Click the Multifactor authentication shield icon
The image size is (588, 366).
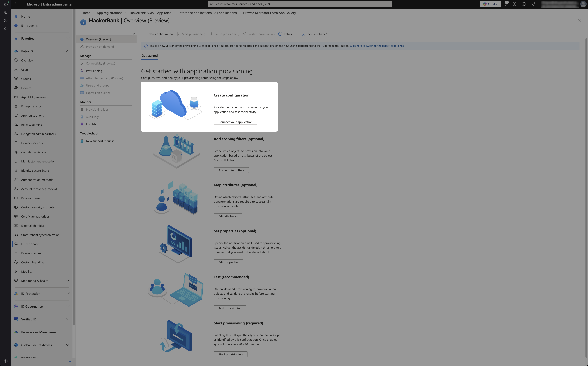click(x=16, y=161)
